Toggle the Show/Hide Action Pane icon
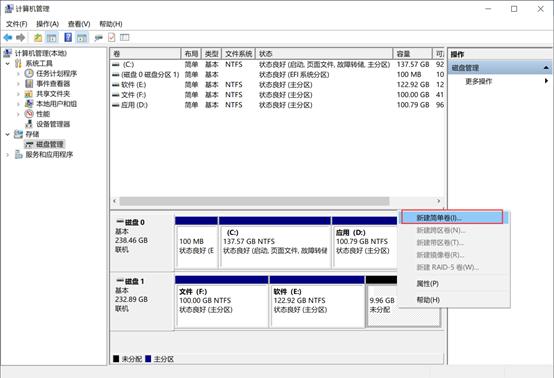This screenshot has height=378, width=554. point(82,37)
